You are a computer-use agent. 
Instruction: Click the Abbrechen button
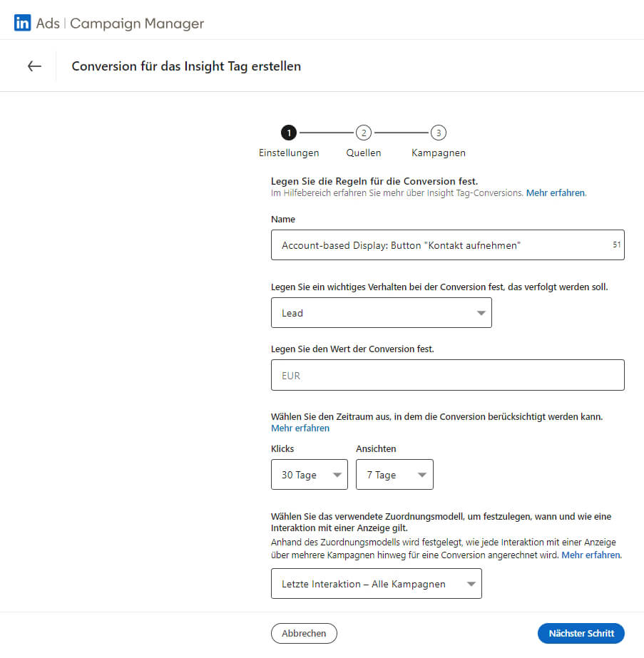point(304,633)
